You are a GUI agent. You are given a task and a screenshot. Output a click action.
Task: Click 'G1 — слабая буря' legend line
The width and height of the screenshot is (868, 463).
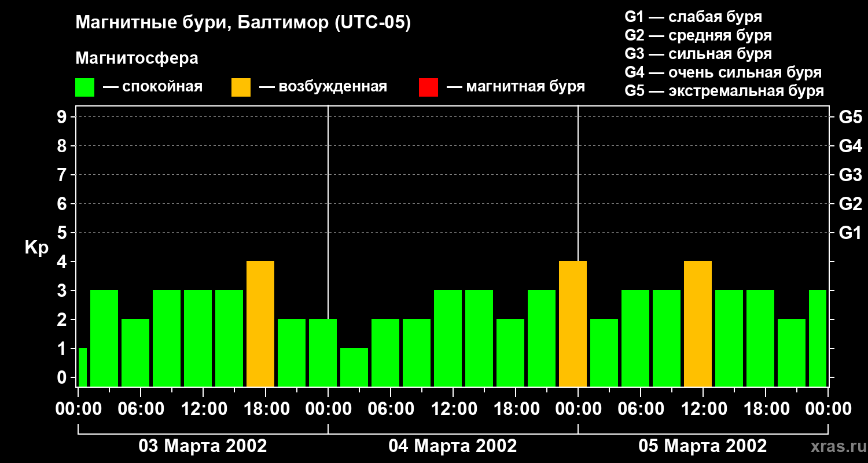[693, 17]
